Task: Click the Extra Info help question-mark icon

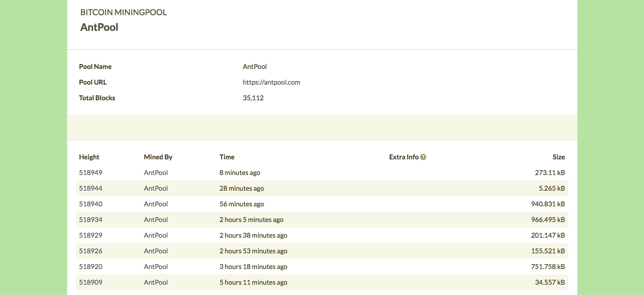Action: 423,157
